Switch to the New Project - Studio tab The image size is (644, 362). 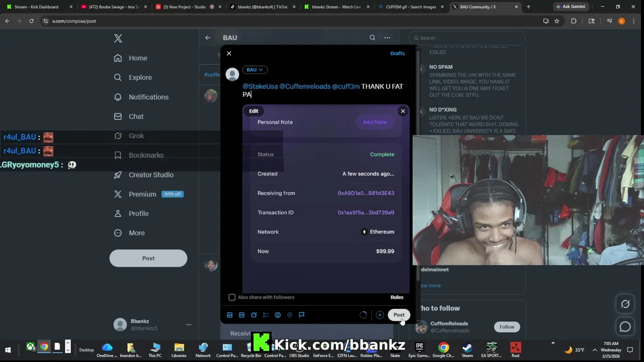coord(187,7)
